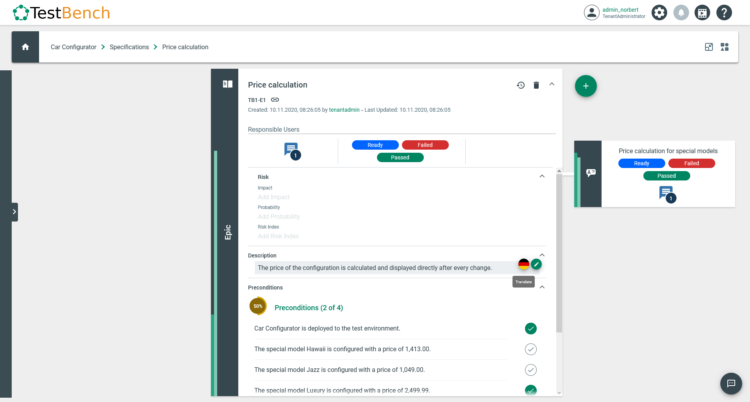
Task: Add a new element with green plus
Action: tap(585, 86)
